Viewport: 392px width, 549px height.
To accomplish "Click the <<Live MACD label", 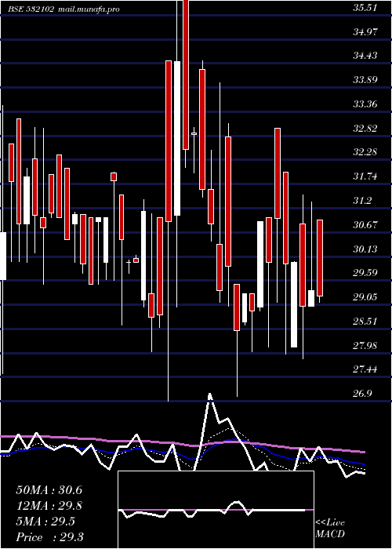I will click(330, 529).
